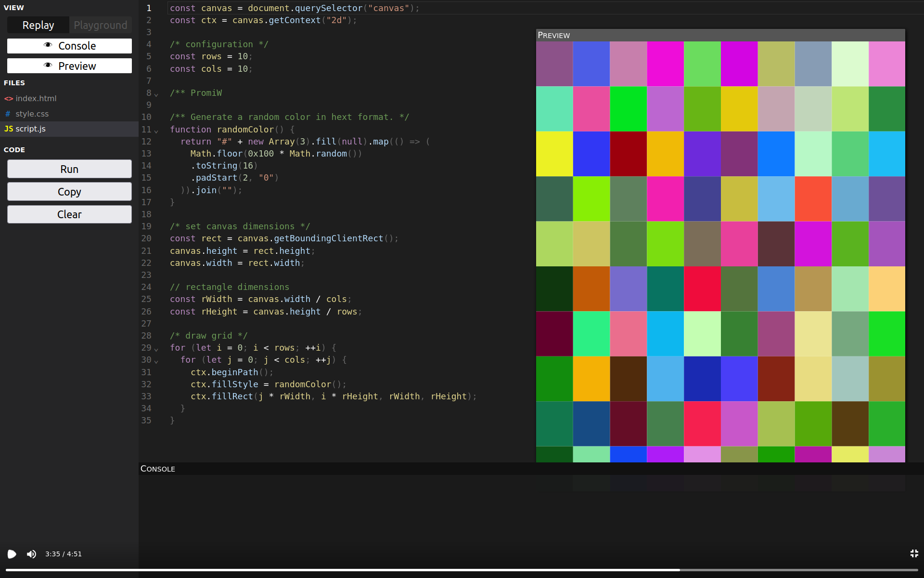Viewport: 924px width, 578px height.
Task: Toggle the Preview panel visibility
Action: pyautogui.click(x=69, y=66)
